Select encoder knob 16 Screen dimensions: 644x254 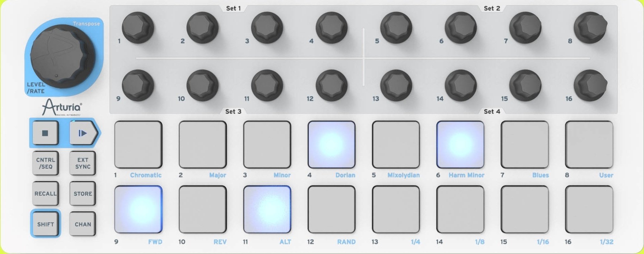[590, 85]
